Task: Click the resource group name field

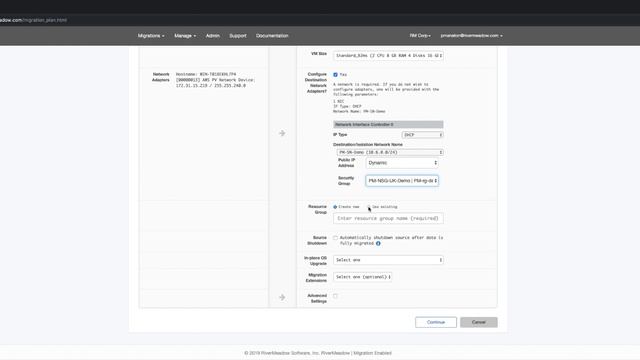Action: tap(388, 218)
